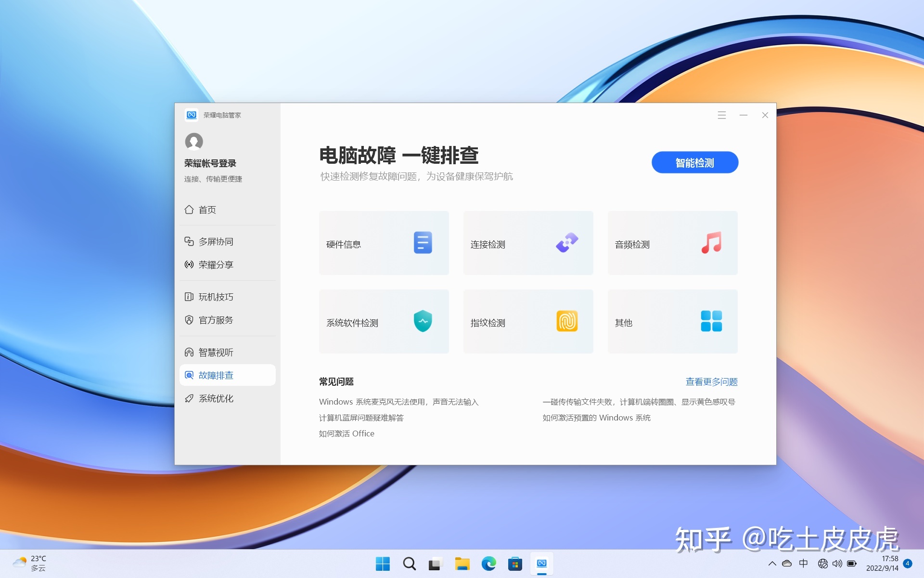Launch Microsoft Edge from taskbar

[x=488, y=564]
